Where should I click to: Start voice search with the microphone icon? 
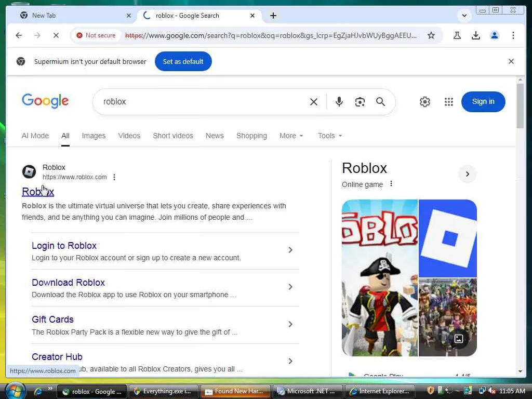point(339,102)
